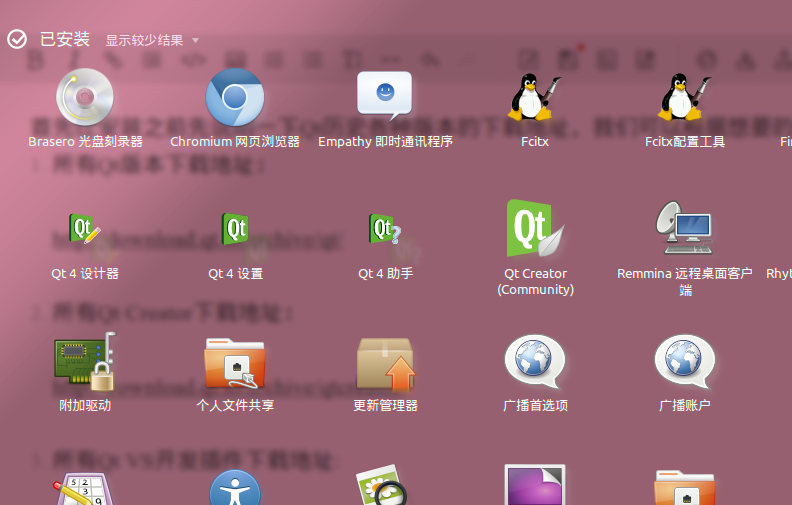Click the '更新管理器' label text

tap(385, 406)
